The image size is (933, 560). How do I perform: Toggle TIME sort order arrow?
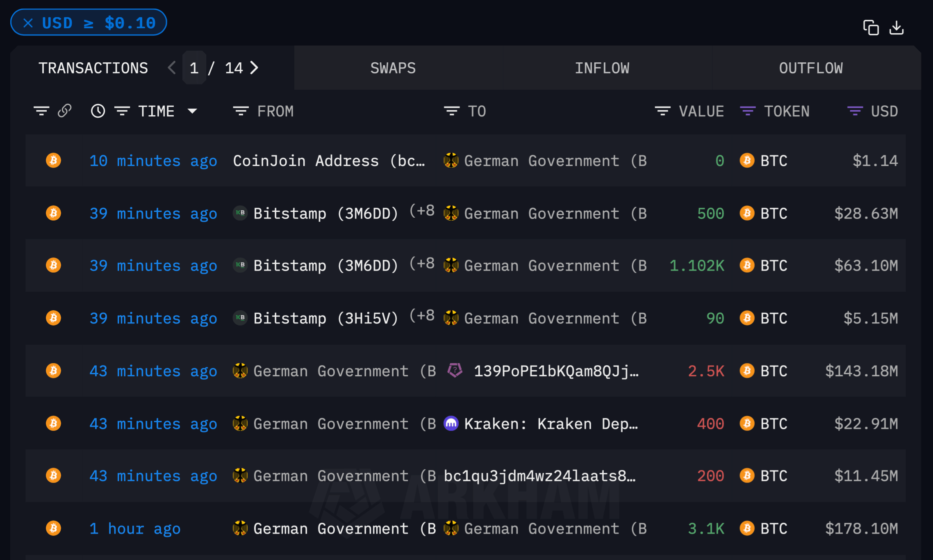[x=192, y=111]
